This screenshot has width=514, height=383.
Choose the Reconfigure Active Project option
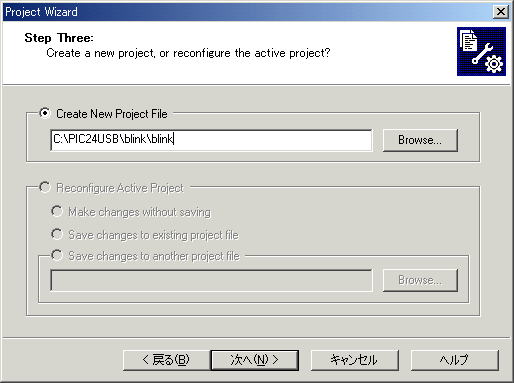[x=45, y=187]
